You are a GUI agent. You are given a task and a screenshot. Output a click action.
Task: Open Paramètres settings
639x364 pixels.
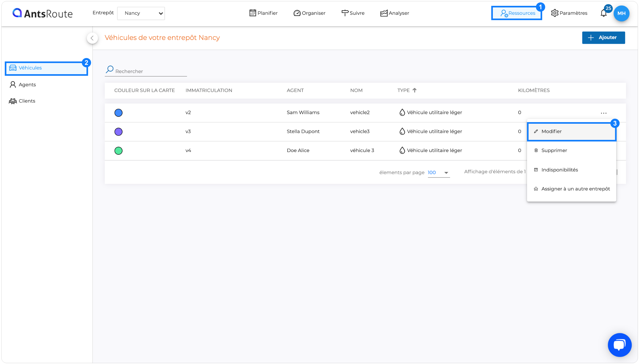(x=569, y=13)
